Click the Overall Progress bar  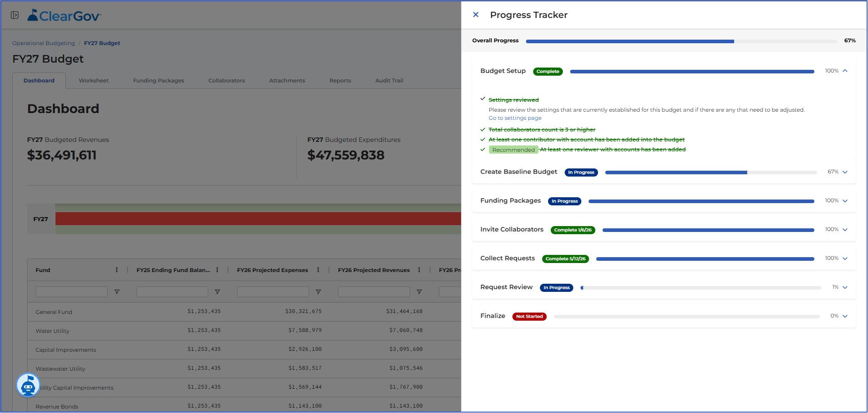(681, 41)
